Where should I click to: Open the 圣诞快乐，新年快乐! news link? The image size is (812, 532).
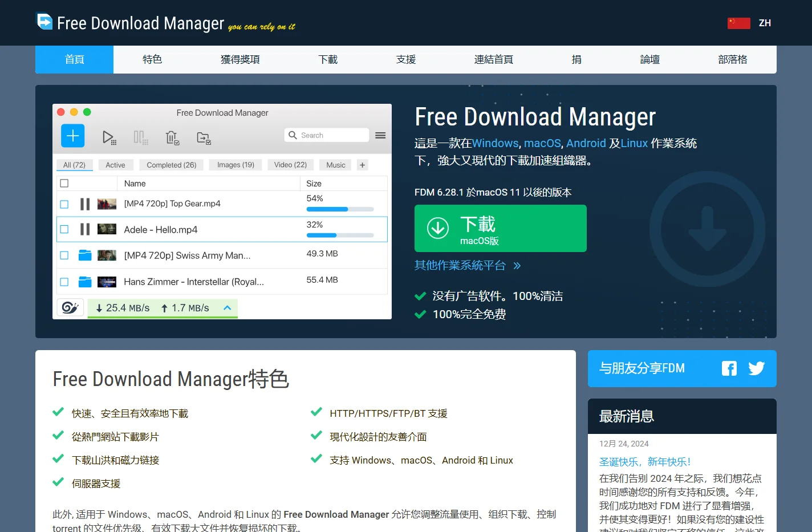click(x=645, y=462)
